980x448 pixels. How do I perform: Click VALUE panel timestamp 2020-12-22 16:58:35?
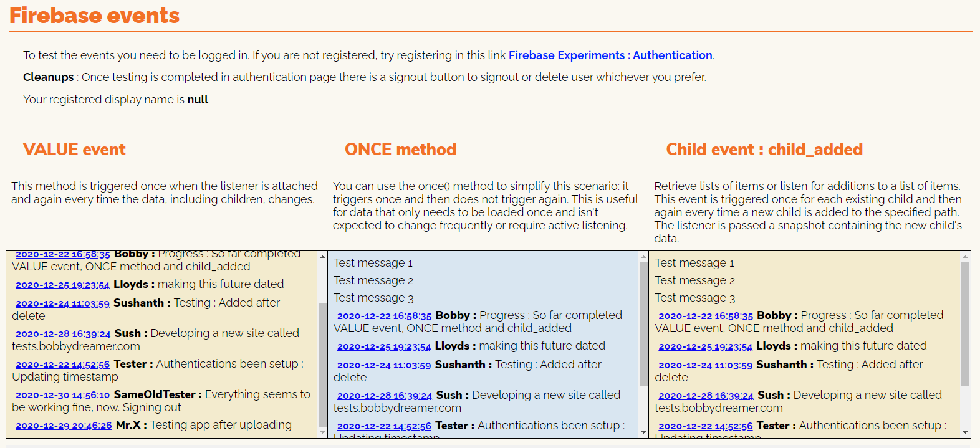pyautogui.click(x=63, y=255)
